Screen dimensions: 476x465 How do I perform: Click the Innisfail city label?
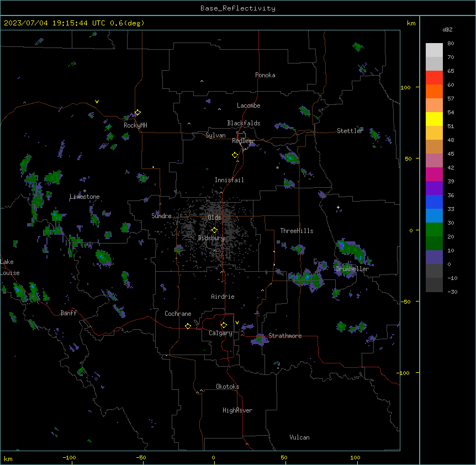pos(229,180)
